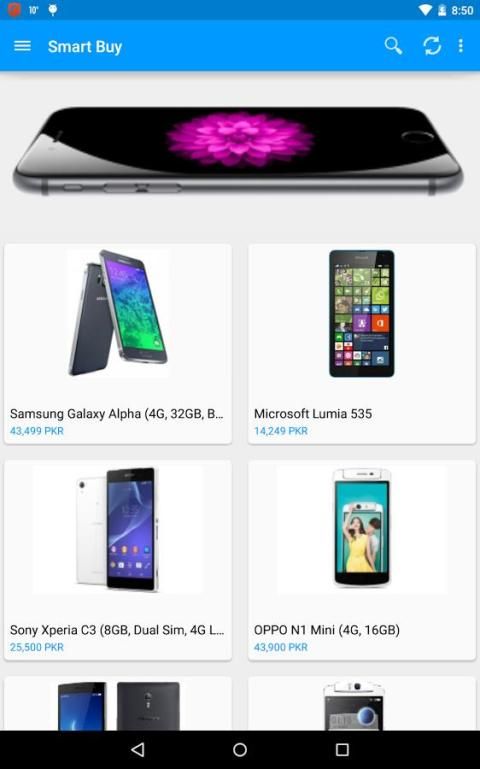Tap the 14,249 PKR price

280,431
